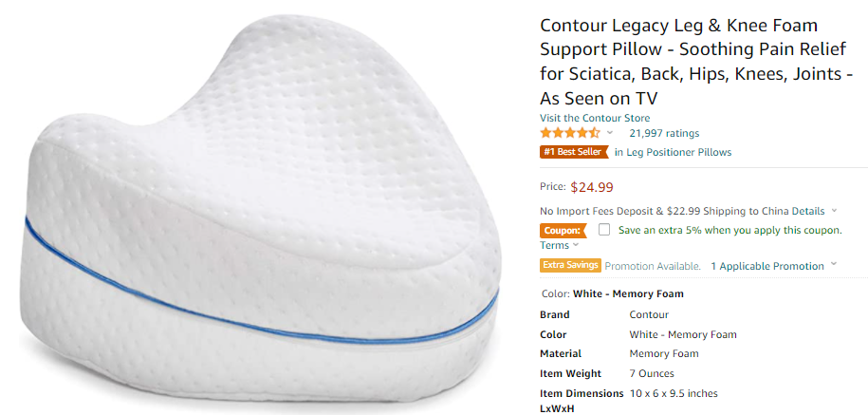868x415 pixels.
Task: Click the "Save an extra 5%" coupon text
Action: (729, 230)
